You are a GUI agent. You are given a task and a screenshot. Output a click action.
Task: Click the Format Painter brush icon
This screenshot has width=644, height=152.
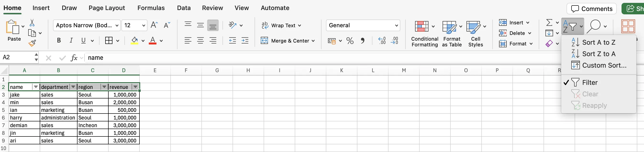pos(32,43)
